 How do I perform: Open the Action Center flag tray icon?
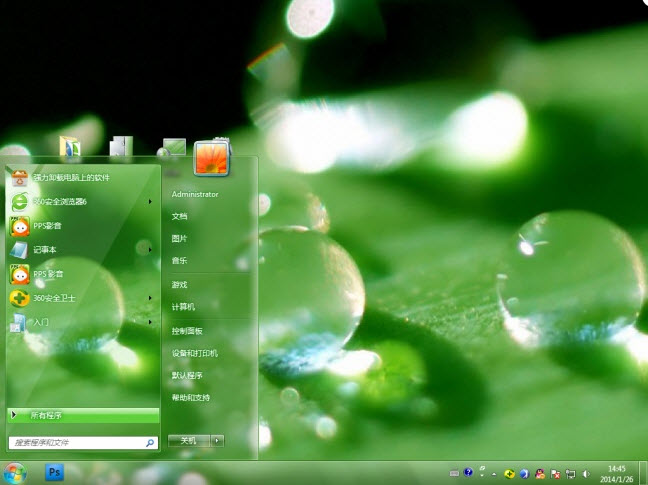[555, 473]
